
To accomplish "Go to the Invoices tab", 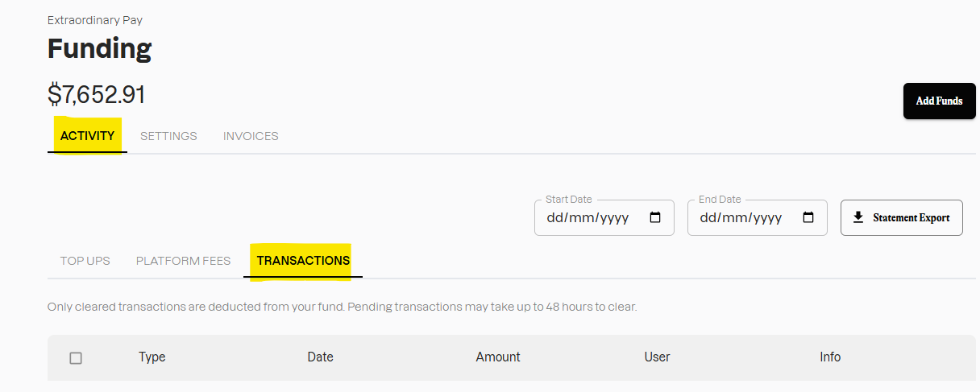I will (x=251, y=136).
